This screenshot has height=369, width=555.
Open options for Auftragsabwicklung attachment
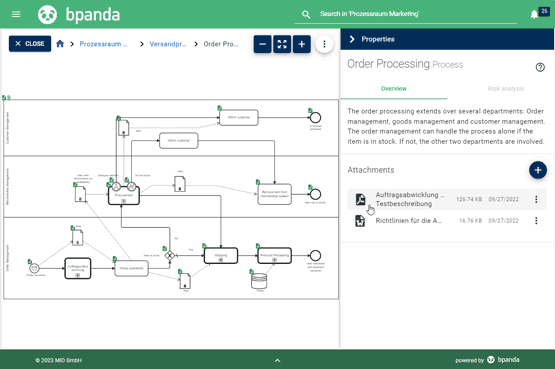(x=536, y=199)
